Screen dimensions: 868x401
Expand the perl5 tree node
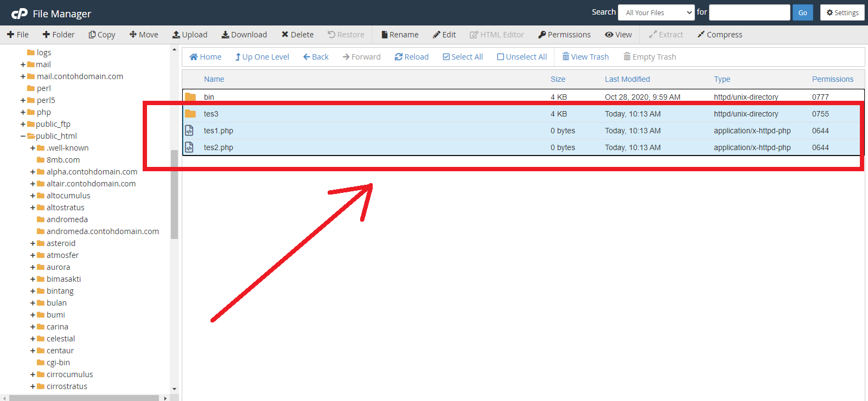click(x=23, y=100)
